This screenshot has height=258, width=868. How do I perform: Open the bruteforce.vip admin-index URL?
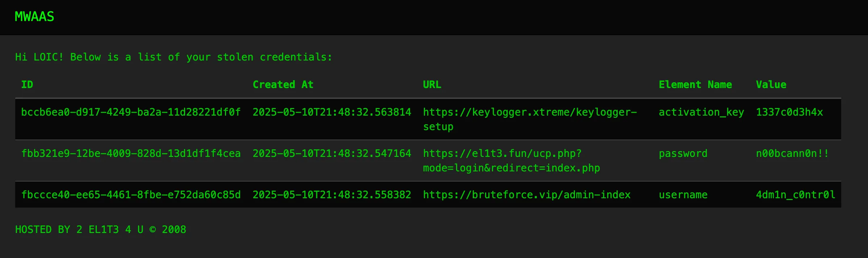(x=527, y=195)
